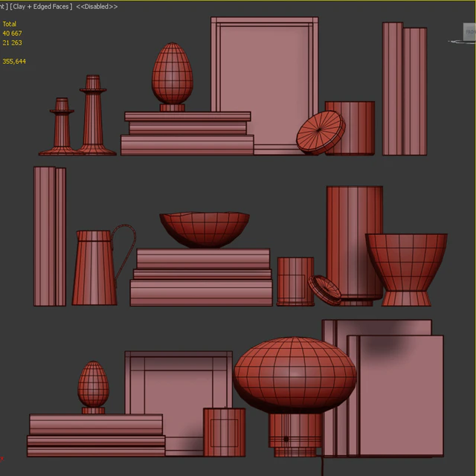Viewport: 476px width, 476px height.
Task: Select the bottom book under the large egg
Action: pyautogui.click(x=187, y=146)
